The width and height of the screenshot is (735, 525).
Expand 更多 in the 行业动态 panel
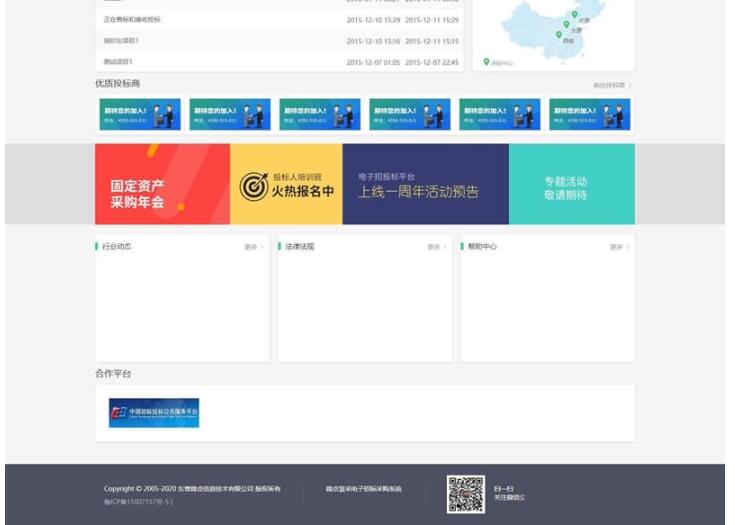pyautogui.click(x=253, y=247)
